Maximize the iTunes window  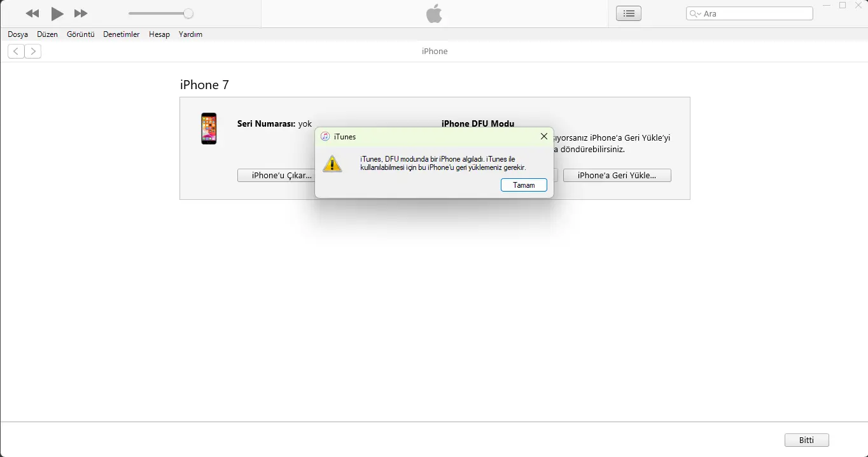click(843, 6)
